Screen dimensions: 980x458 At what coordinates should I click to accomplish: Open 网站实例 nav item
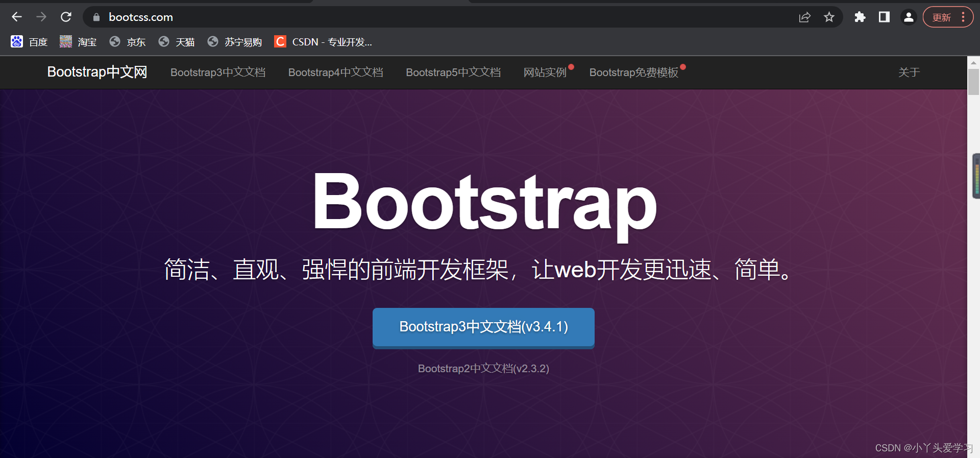545,73
